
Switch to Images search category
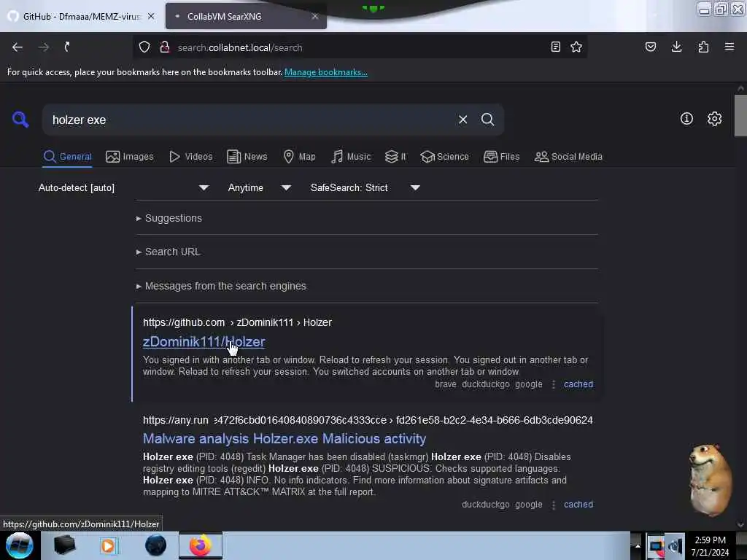(130, 157)
